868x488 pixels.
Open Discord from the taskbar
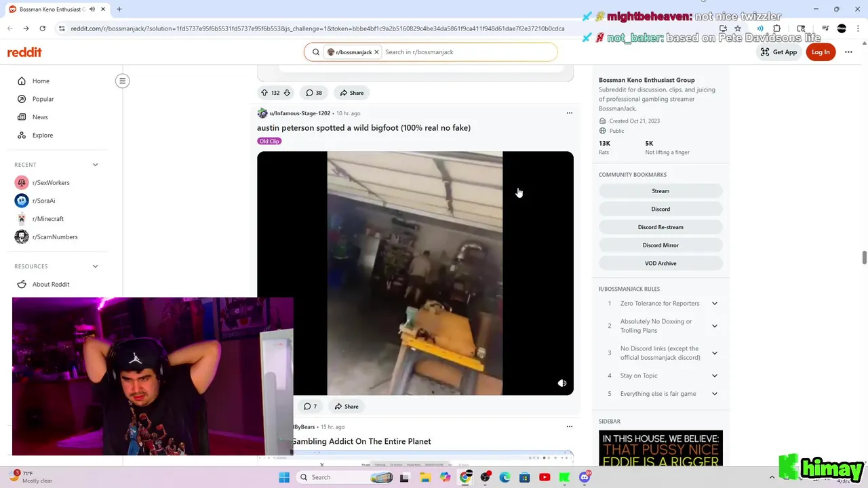point(585,477)
